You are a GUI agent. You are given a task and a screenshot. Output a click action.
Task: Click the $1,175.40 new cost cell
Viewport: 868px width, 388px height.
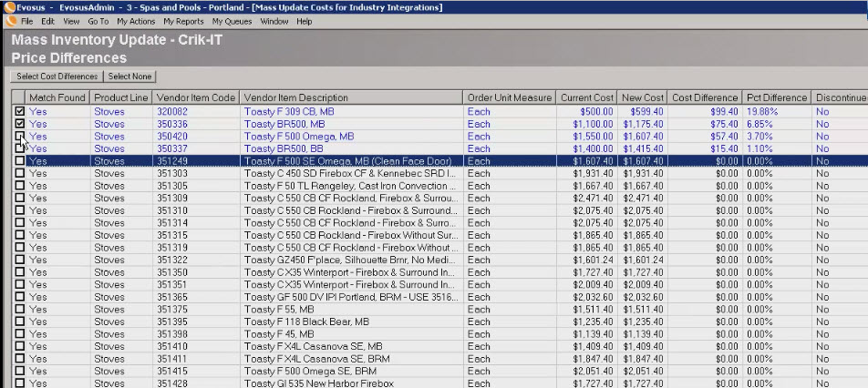644,124
